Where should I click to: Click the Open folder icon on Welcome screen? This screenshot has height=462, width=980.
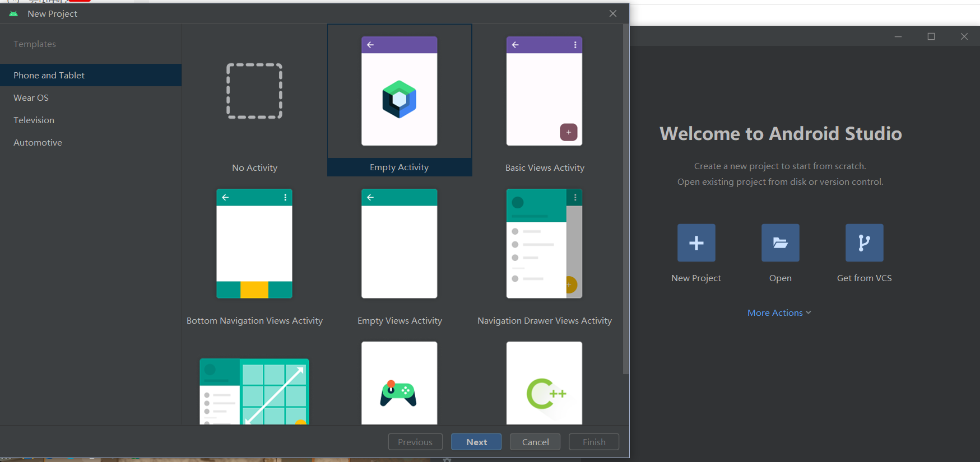coord(781,242)
